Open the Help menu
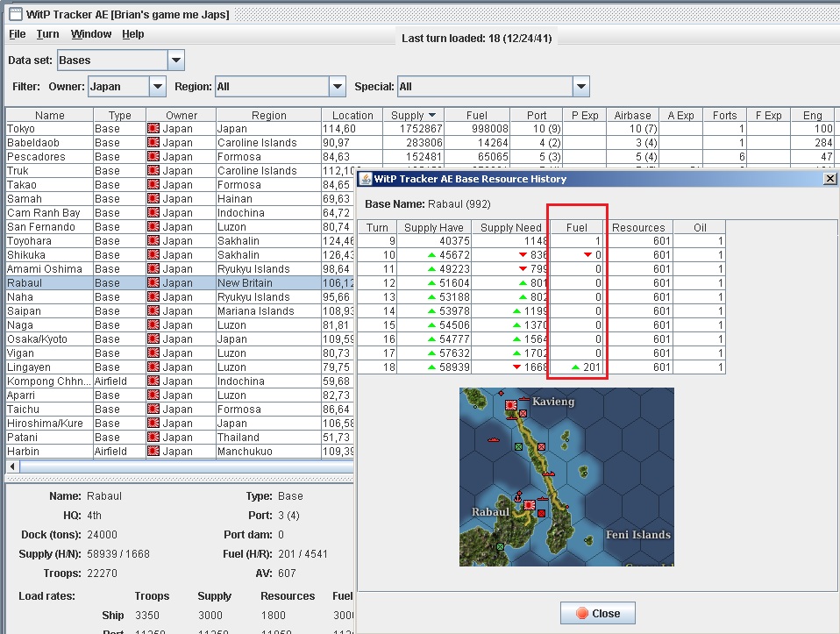840x634 pixels. (133, 34)
